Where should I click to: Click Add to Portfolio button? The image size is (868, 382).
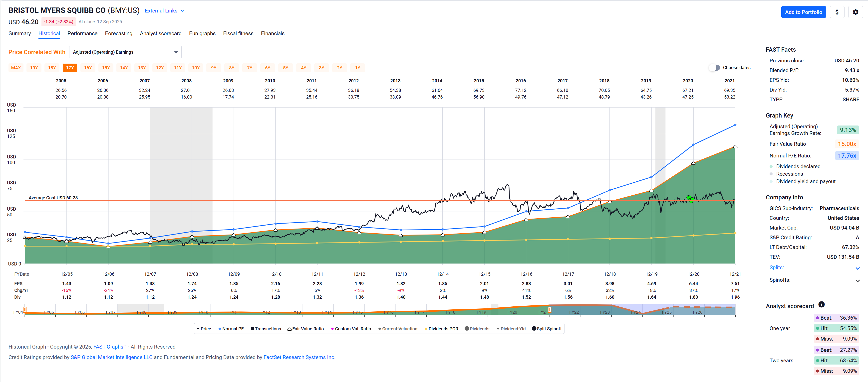803,12
